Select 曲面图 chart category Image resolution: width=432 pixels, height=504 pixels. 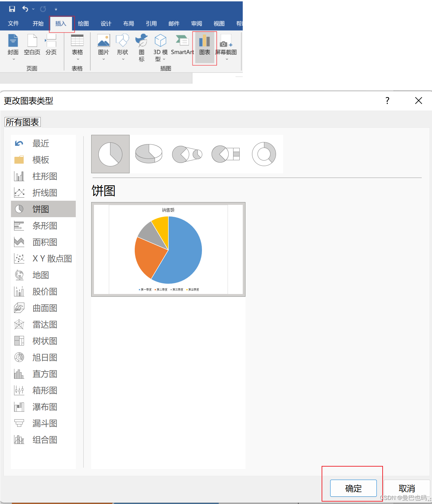click(44, 308)
